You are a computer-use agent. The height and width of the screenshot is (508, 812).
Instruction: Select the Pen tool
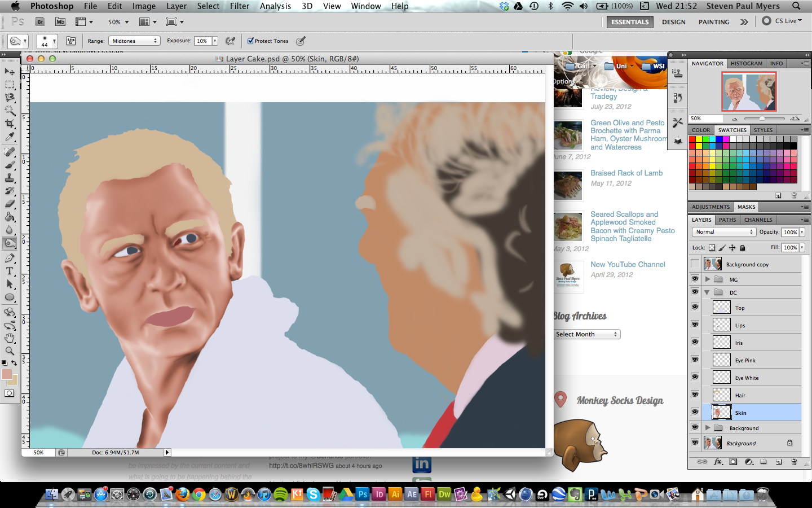(10, 258)
